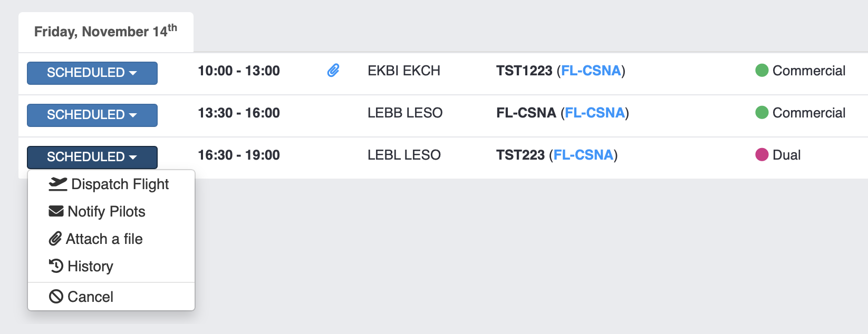Follow the FL-CSNA link beside TST223

pos(583,155)
